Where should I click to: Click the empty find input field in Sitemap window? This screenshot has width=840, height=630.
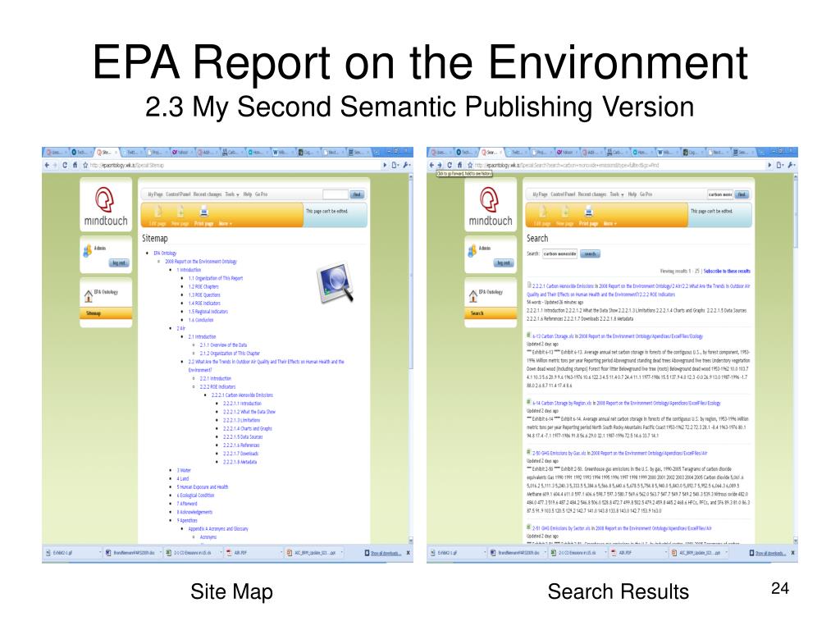coord(336,194)
